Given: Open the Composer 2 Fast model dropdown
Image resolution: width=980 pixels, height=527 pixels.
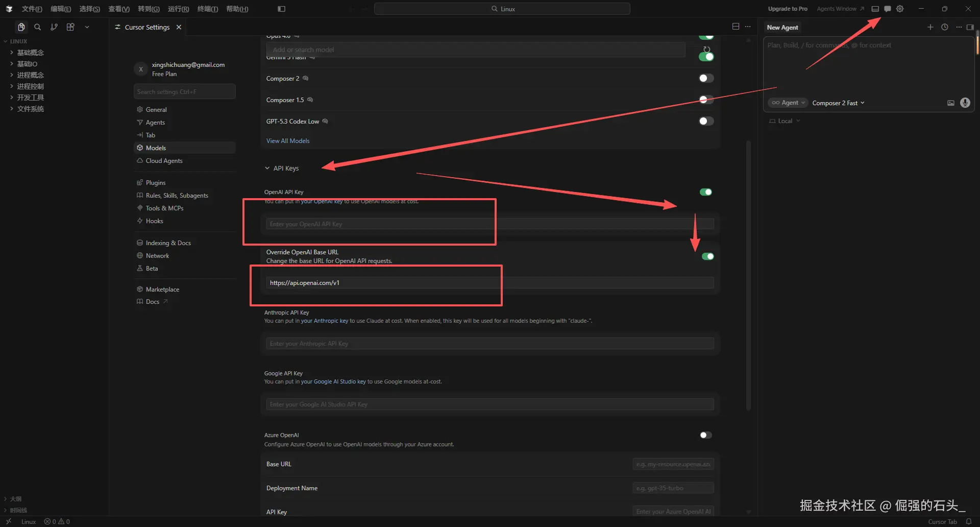Looking at the screenshot, I should (x=838, y=103).
